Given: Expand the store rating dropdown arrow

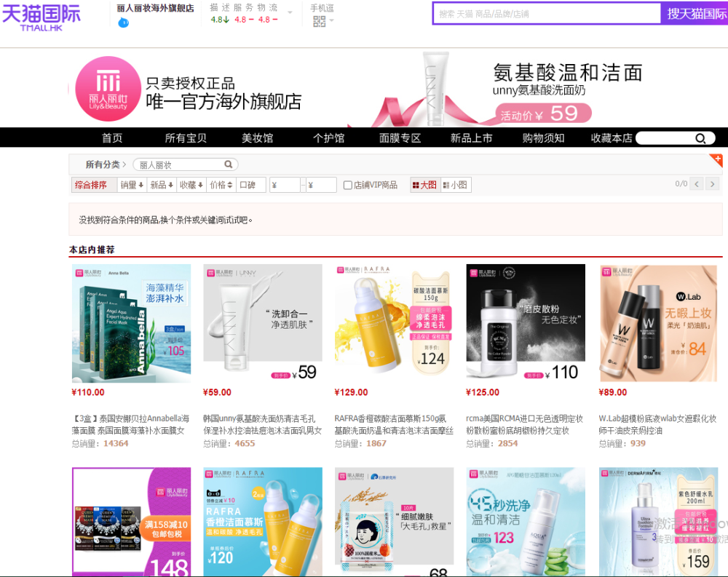Looking at the screenshot, I should [x=290, y=12].
